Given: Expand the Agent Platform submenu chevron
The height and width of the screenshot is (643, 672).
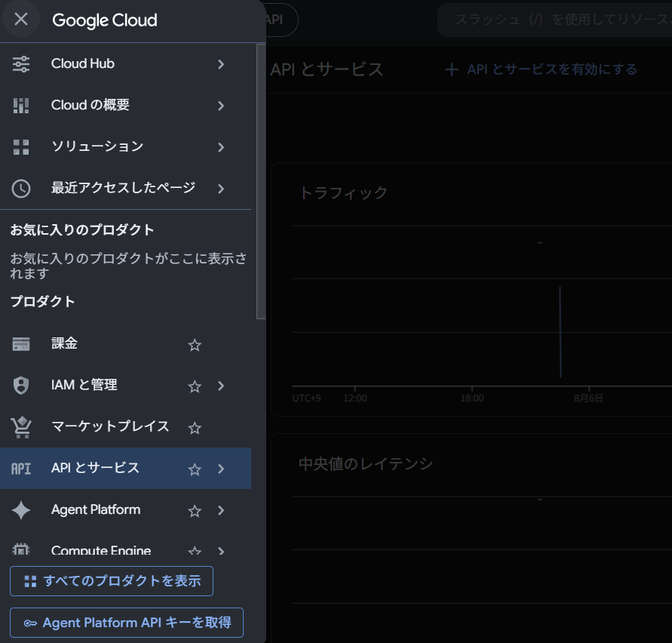Looking at the screenshot, I should coord(221,510).
